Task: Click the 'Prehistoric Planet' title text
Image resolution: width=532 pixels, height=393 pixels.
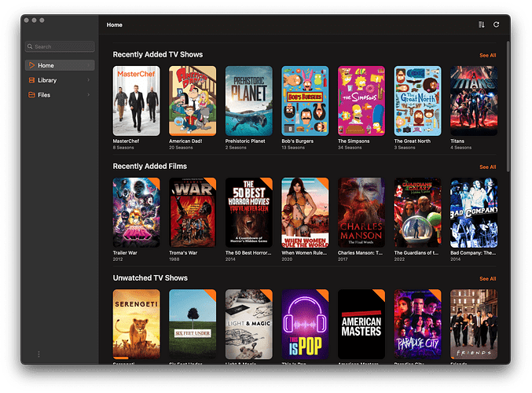Action: point(245,141)
